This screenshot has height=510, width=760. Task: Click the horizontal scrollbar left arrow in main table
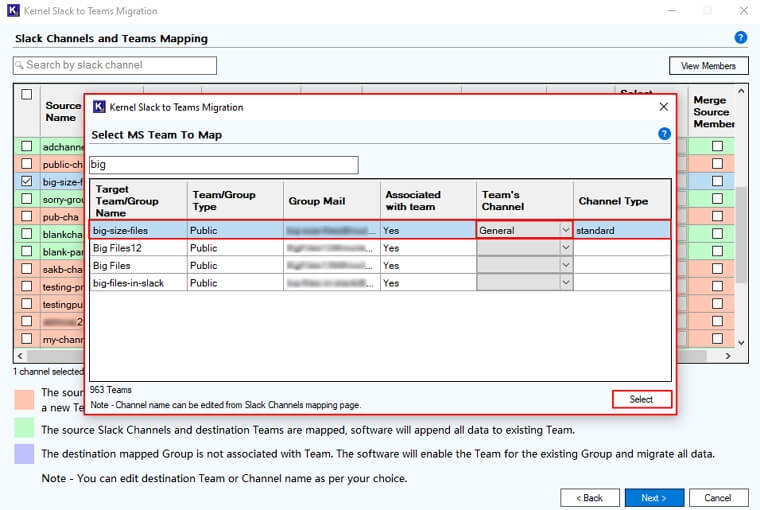click(20, 356)
